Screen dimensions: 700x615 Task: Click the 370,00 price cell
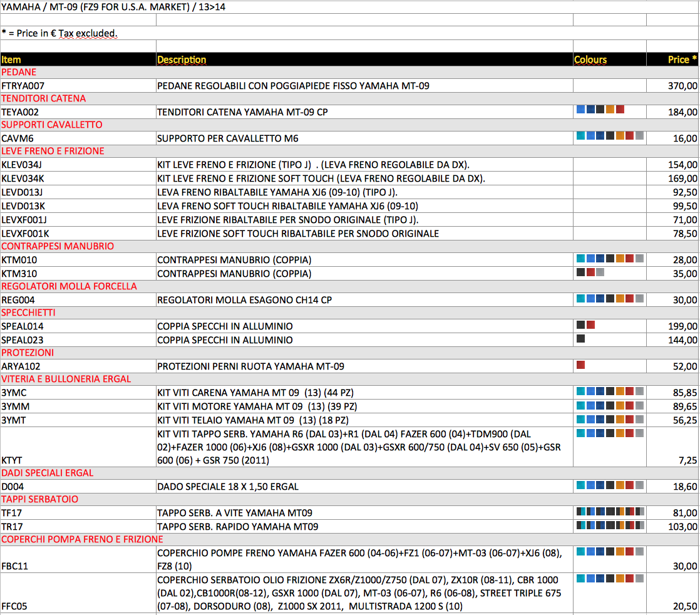click(x=682, y=86)
